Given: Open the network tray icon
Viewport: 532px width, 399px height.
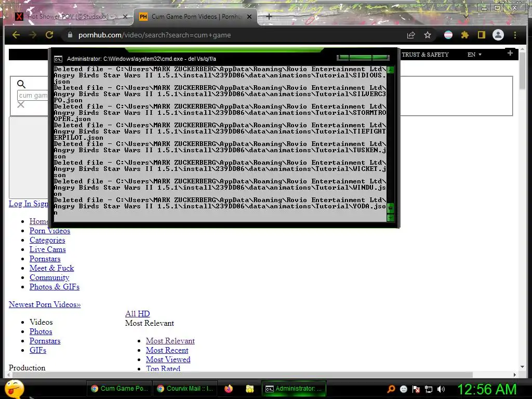Looking at the screenshot, I should (x=429, y=389).
